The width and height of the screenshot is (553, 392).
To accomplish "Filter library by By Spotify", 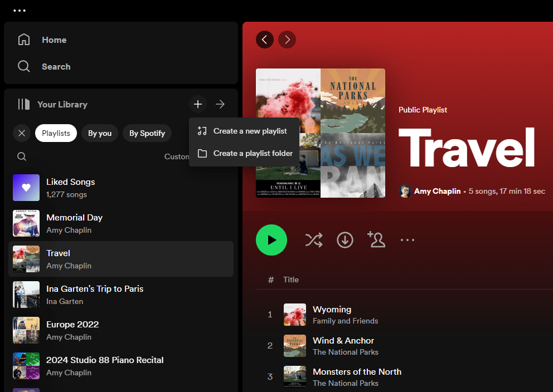I will (147, 133).
